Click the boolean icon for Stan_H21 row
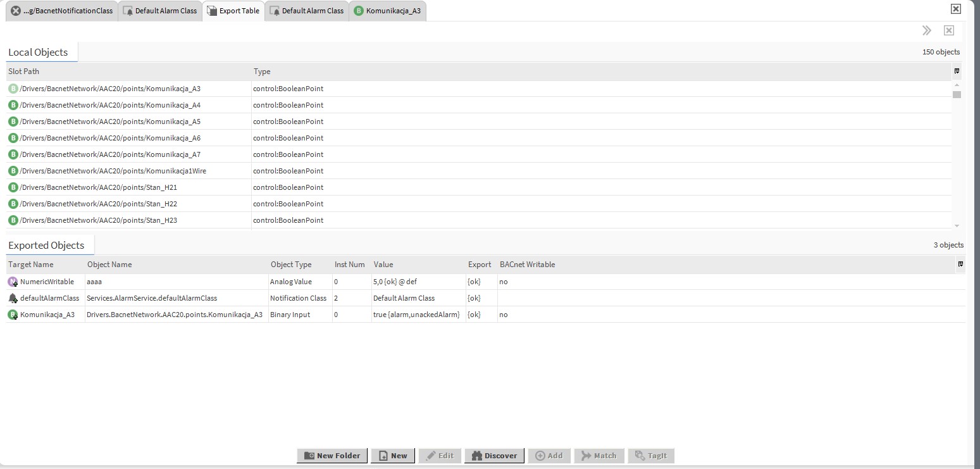Viewport: 980px width, 469px height. (13, 187)
